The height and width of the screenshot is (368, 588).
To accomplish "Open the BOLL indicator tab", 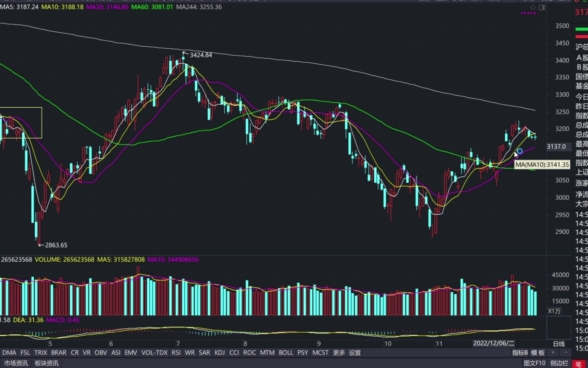I will coord(286,353).
